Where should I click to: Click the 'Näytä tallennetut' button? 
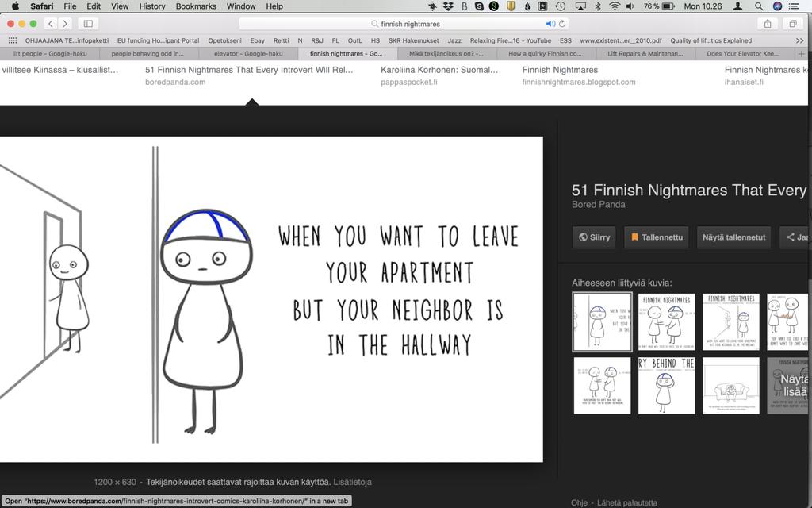(x=733, y=237)
